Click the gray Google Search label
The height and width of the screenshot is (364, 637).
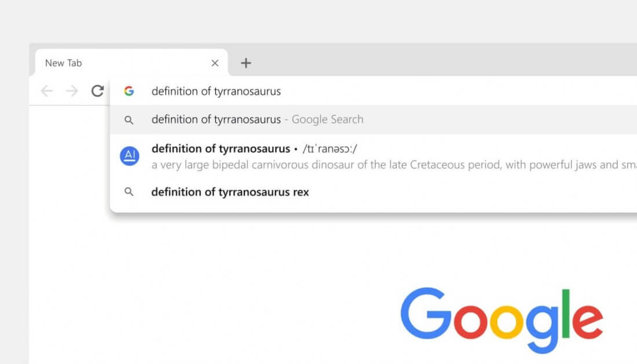pyautogui.click(x=327, y=119)
